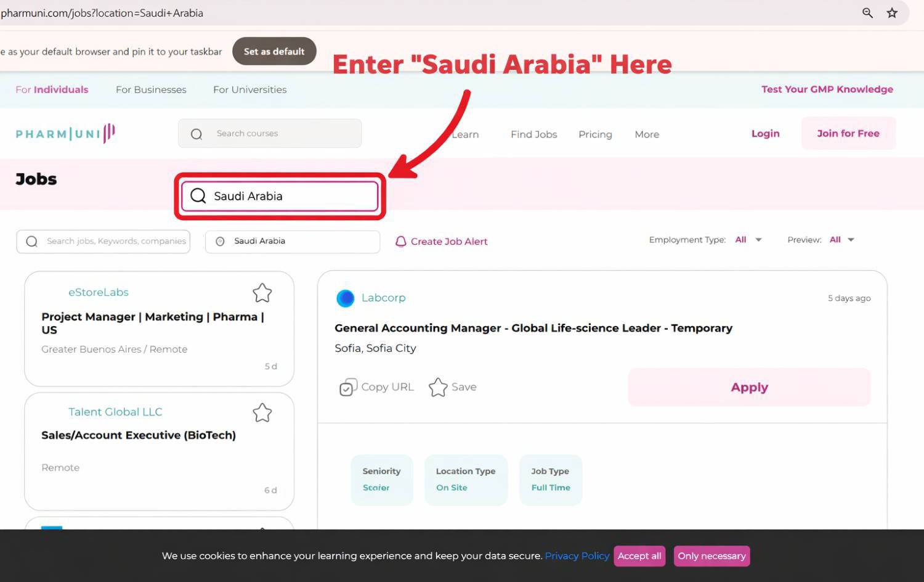924x582 pixels.
Task: Click the Create Job Alert bell icon
Action: tap(402, 241)
